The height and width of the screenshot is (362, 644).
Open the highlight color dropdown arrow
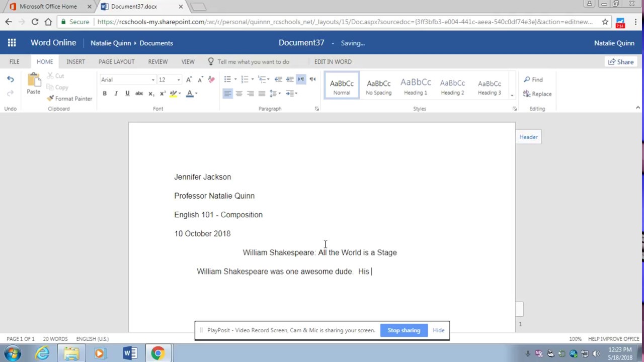[180, 94]
